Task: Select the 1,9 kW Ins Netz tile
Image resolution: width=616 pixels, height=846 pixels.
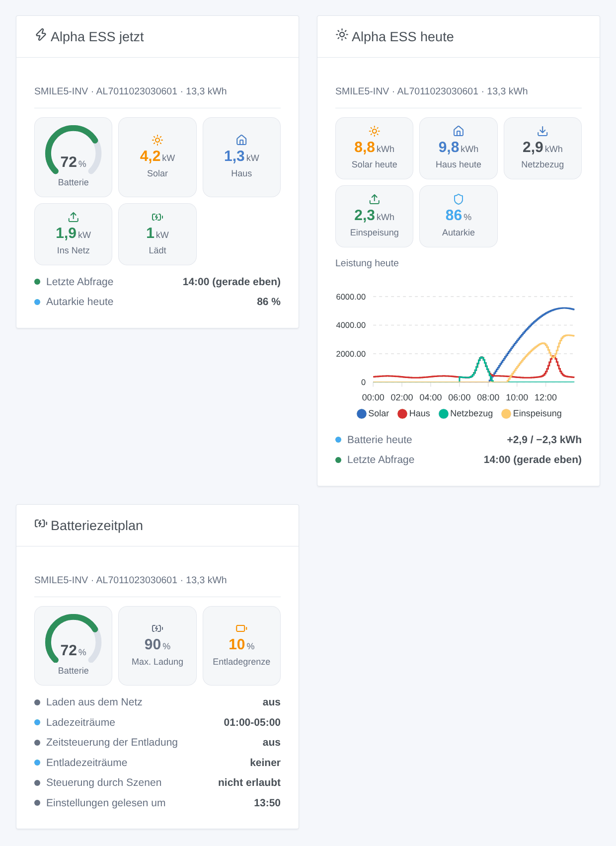Action: point(74,234)
